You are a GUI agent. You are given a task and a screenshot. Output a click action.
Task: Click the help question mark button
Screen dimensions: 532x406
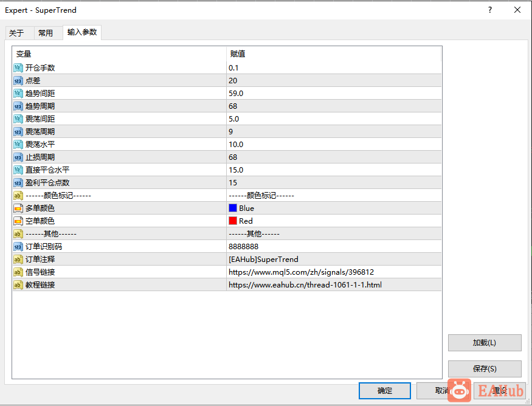[x=490, y=10]
